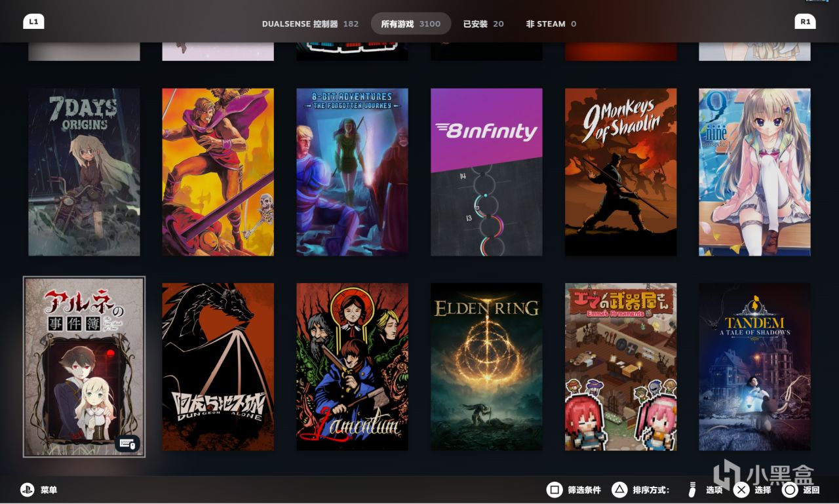Image resolution: width=839 pixels, height=504 pixels.
Task: Go to the 非 STEAM tab
Action: coord(551,24)
